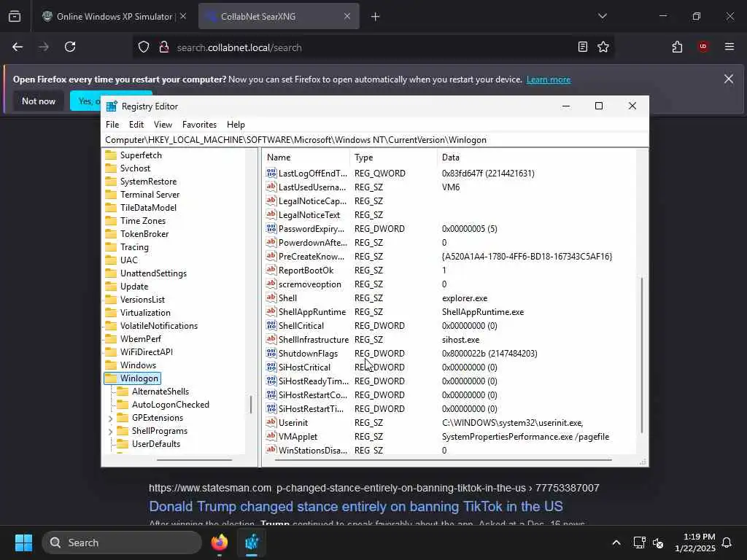Screen dimensions: 747x560
Task: Click the LastLogOffEndT... QWORD value icon
Action: pyautogui.click(x=271, y=174)
